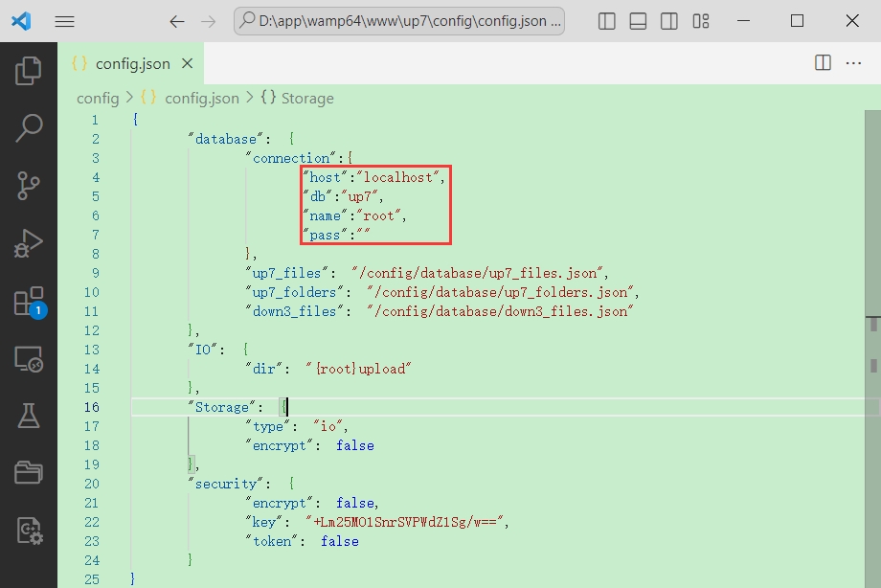This screenshot has width=881, height=588.
Task: Go back with the left arrow
Action: point(177,21)
